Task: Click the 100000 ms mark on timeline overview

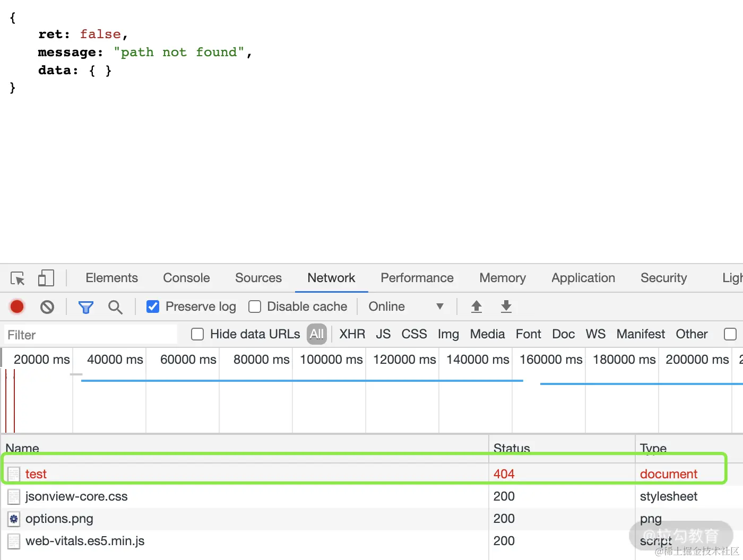Action: [x=331, y=360]
